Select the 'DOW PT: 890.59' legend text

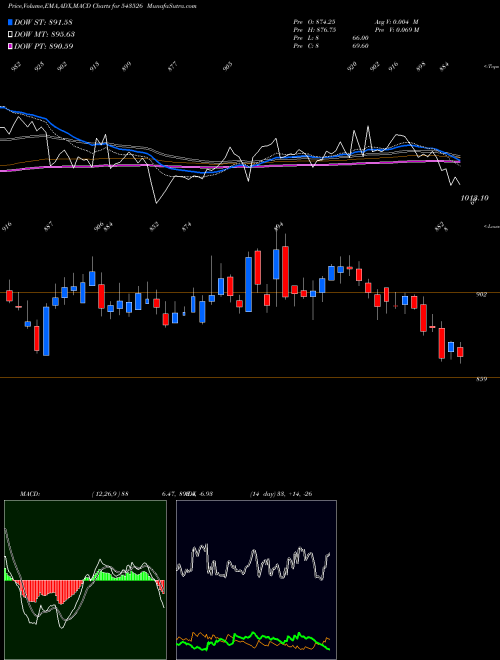44,46
